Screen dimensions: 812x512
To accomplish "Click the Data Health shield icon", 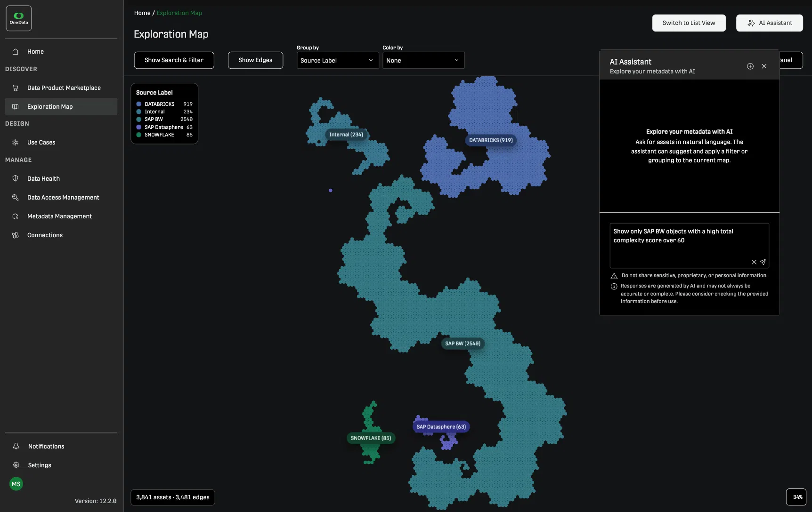I will point(16,179).
